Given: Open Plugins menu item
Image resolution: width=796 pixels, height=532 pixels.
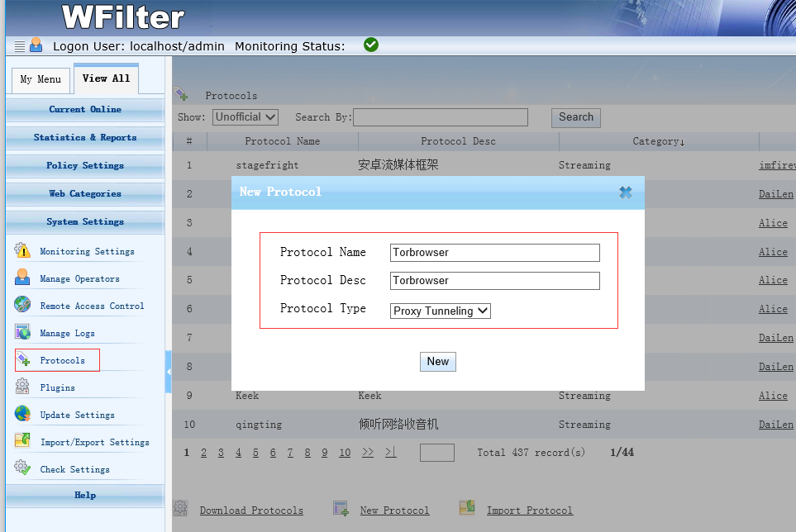Looking at the screenshot, I should [57, 388].
